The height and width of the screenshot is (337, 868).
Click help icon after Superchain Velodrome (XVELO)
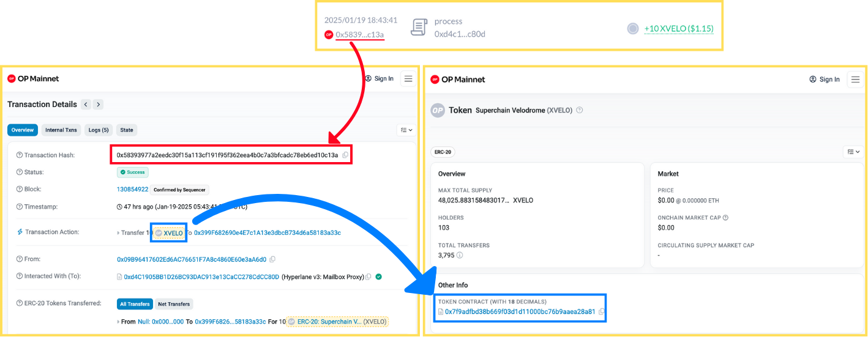pos(579,111)
